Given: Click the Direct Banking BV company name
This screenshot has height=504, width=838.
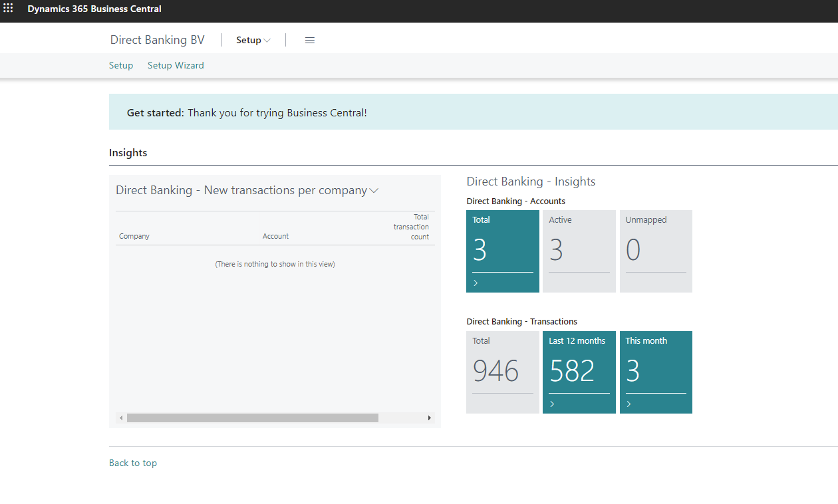Looking at the screenshot, I should [x=158, y=40].
